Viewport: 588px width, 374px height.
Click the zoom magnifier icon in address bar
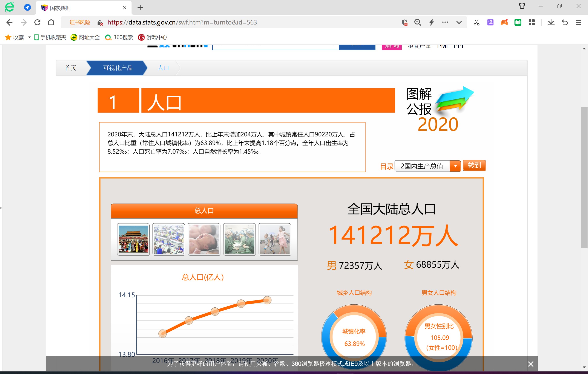click(x=418, y=23)
